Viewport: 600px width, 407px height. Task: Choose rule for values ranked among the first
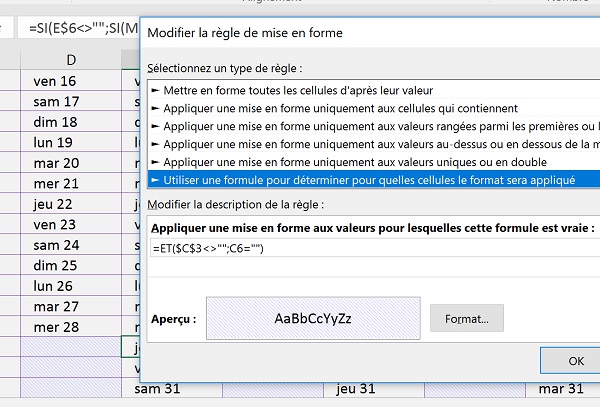(373, 126)
